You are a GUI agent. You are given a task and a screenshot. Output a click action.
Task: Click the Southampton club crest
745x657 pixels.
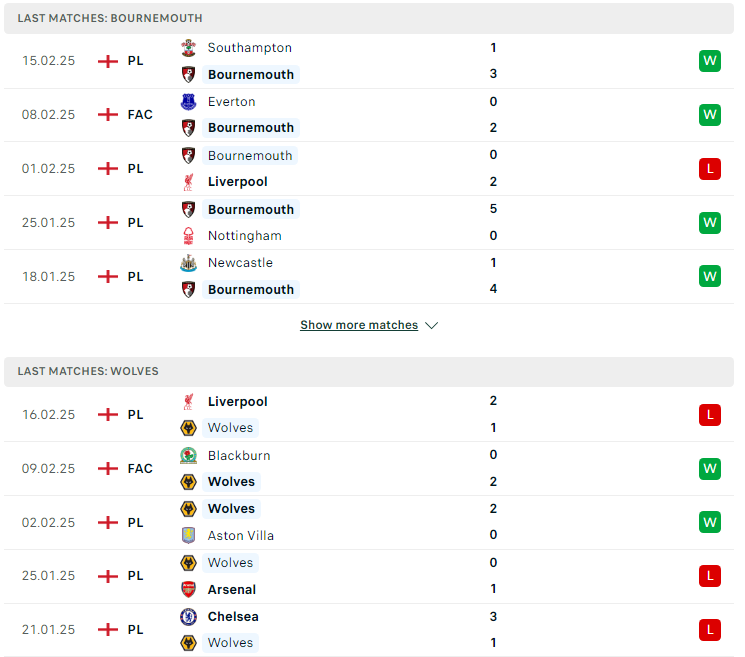pos(189,48)
